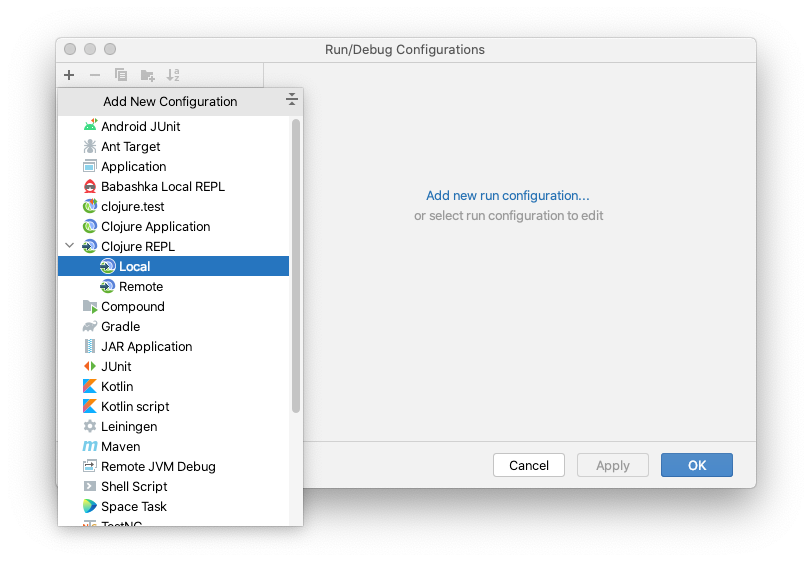Click the collapse icon beside Add New Configuration

[x=292, y=99]
